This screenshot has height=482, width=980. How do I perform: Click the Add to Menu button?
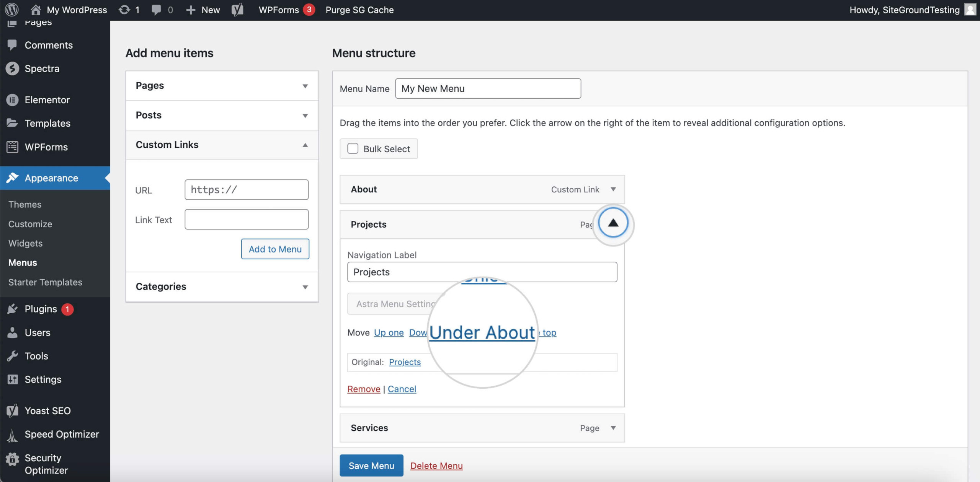click(275, 249)
